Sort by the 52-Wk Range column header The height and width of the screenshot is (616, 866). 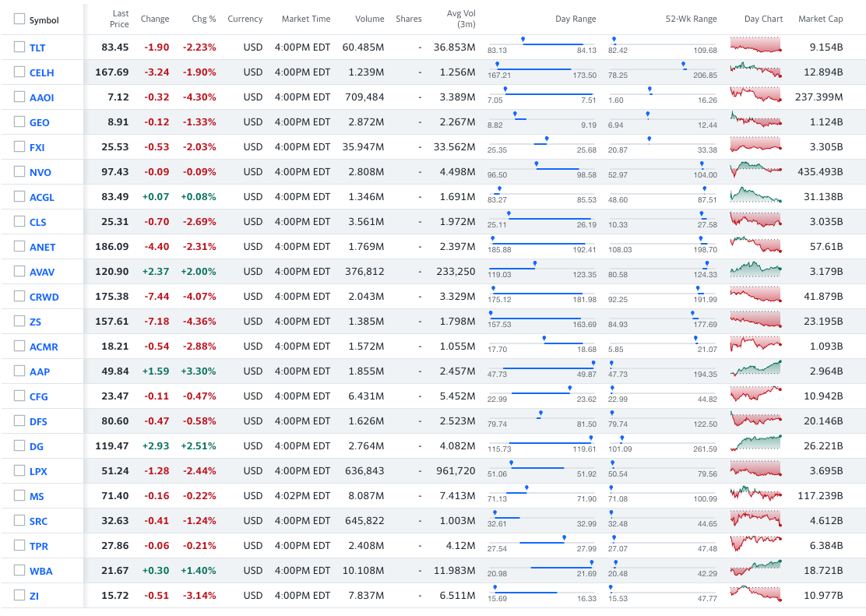point(691,19)
